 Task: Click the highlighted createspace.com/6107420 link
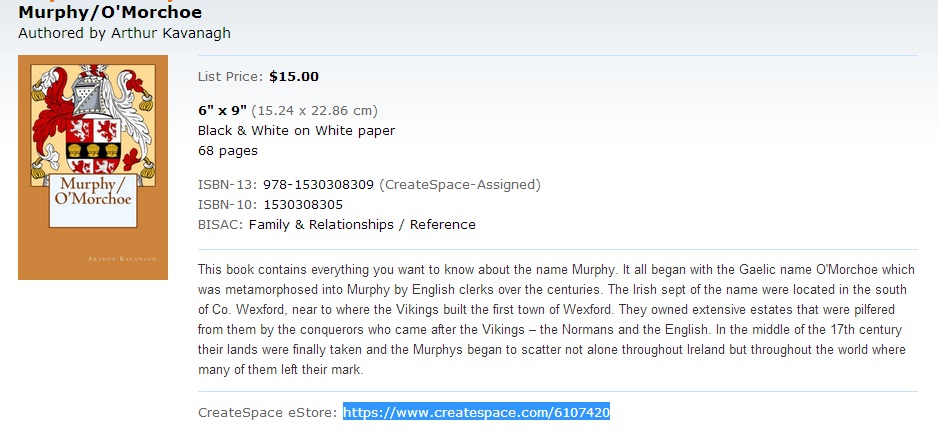click(x=476, y=412)
